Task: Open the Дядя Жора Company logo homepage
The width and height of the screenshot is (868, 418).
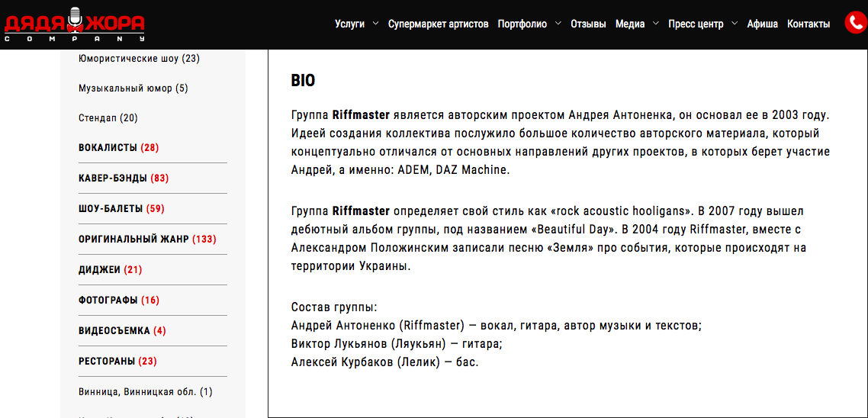Action: 74,24
